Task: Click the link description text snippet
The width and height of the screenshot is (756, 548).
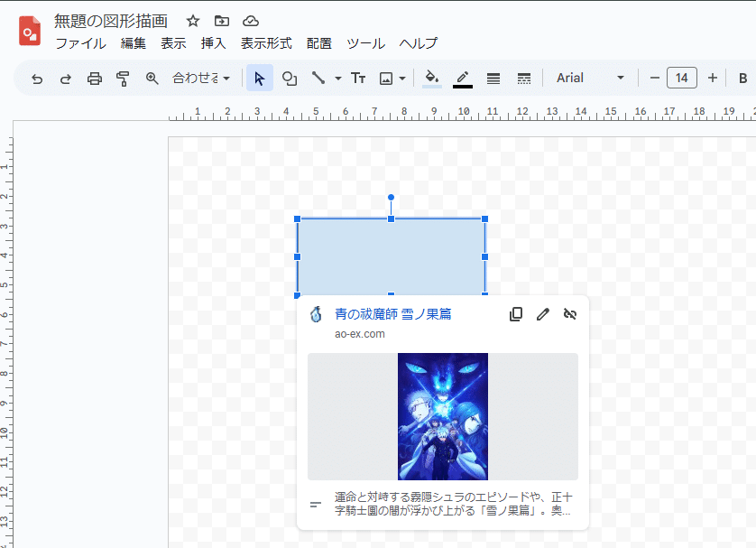Action: coord(453,504)
